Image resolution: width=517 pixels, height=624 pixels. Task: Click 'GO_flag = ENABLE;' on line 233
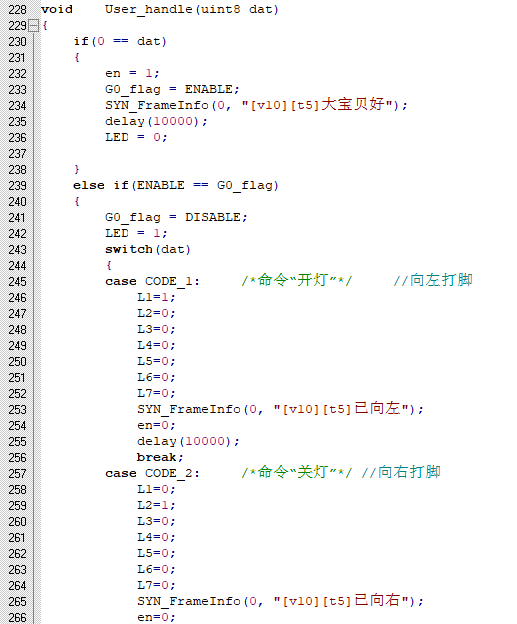(172, 90)
